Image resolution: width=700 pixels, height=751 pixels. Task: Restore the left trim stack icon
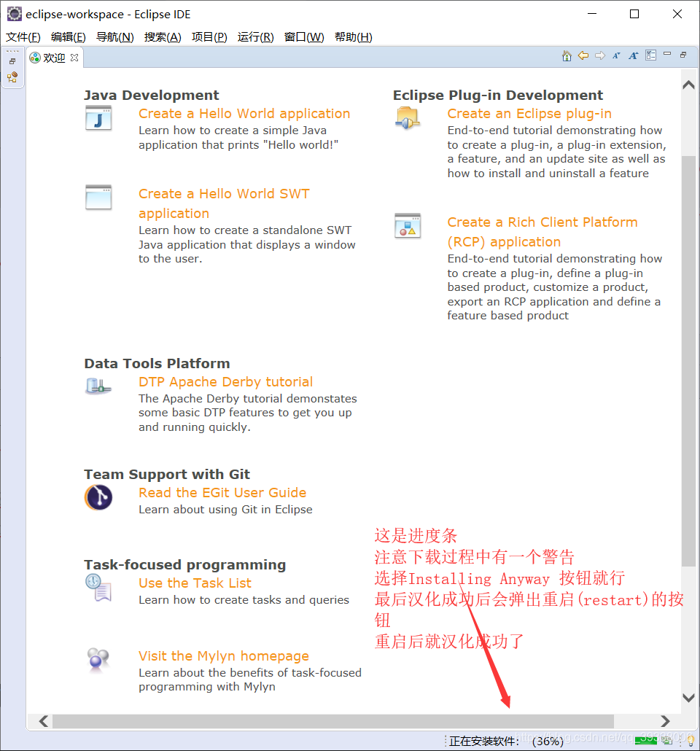12,61
